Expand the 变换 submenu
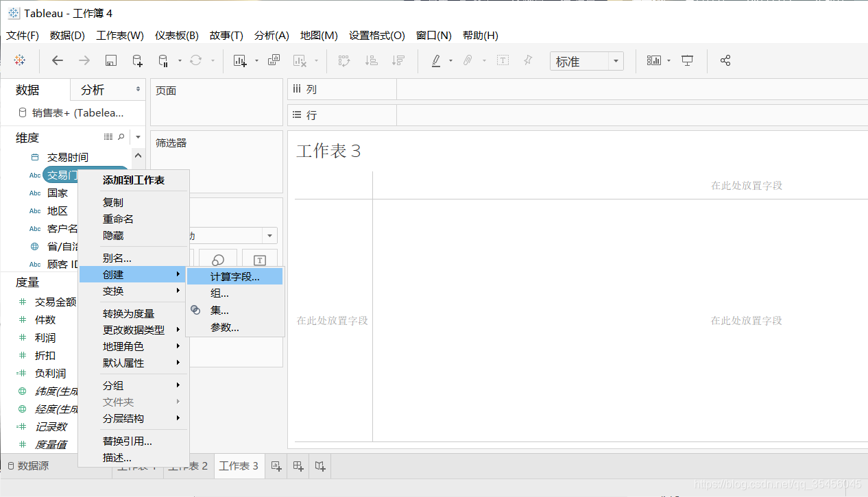Viewport: 868px width, 497px height. pos(134,291)
